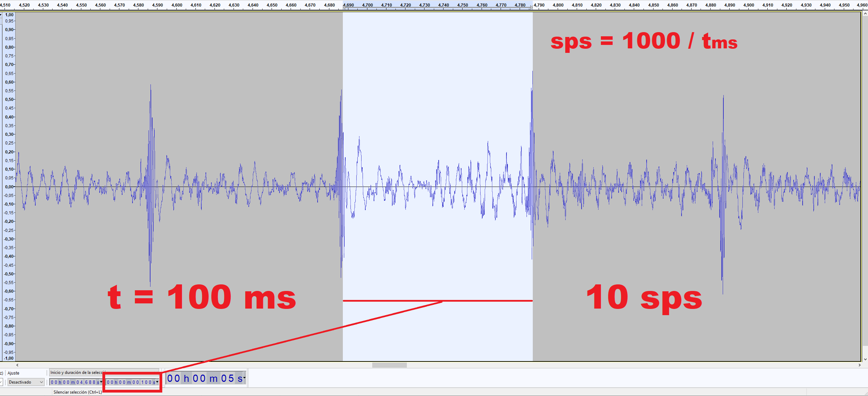Click the 4,900 mark on the timeline ruler
868x396 pixels.
pyautogui.click(x=749, y=5)
